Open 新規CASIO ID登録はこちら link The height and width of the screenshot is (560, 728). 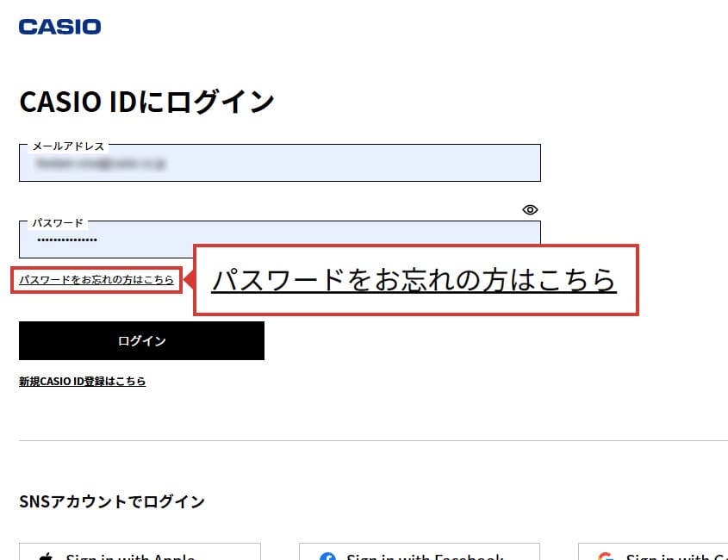82,380
